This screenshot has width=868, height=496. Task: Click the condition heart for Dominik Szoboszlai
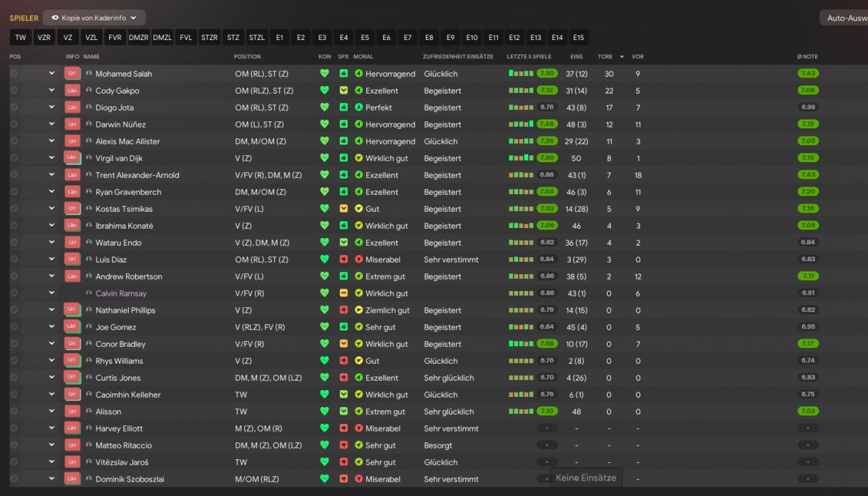click(324, 479)
